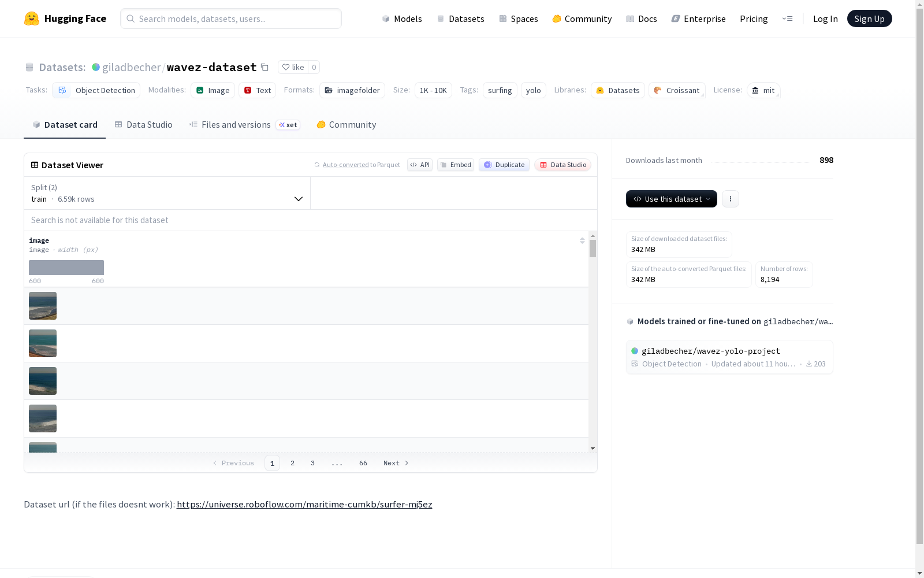Open the fourth image thumbnail in the viewer

pos(43,418)
